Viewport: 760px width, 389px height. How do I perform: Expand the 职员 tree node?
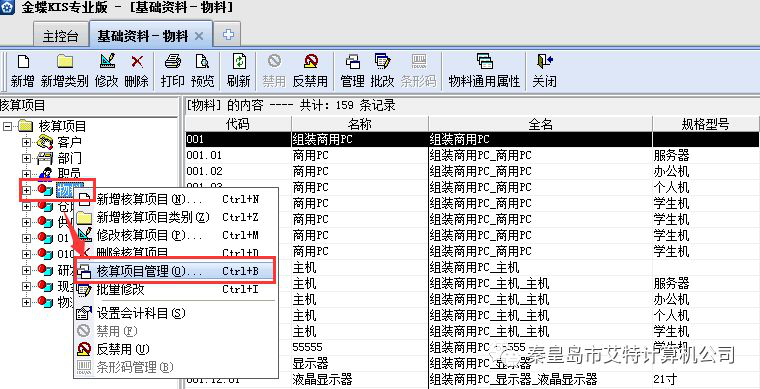(26, 173)
